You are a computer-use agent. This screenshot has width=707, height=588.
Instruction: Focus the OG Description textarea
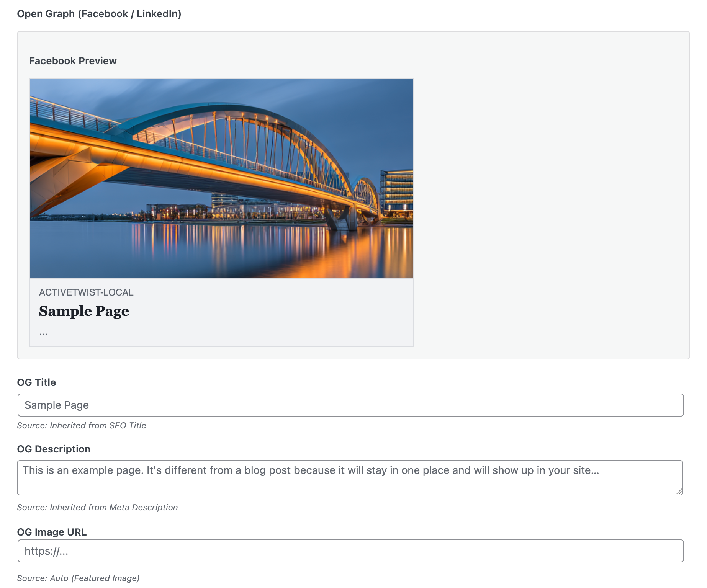350,478
